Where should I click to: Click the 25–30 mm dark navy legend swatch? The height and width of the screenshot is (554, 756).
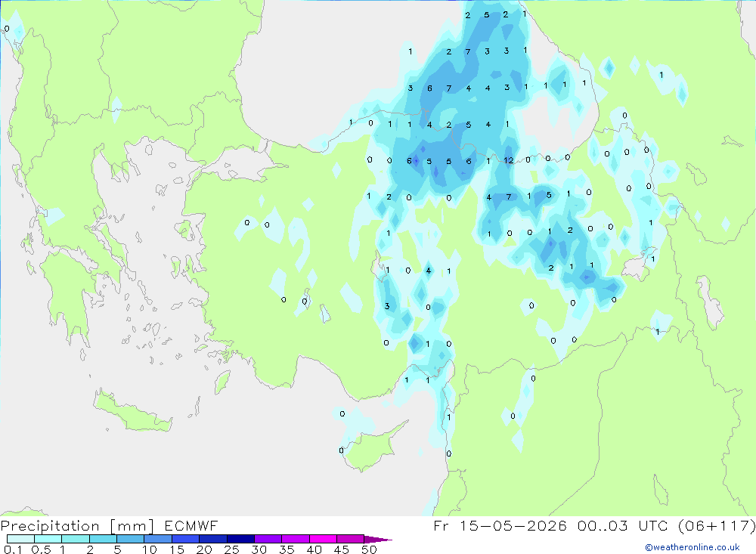click(240, 539)
